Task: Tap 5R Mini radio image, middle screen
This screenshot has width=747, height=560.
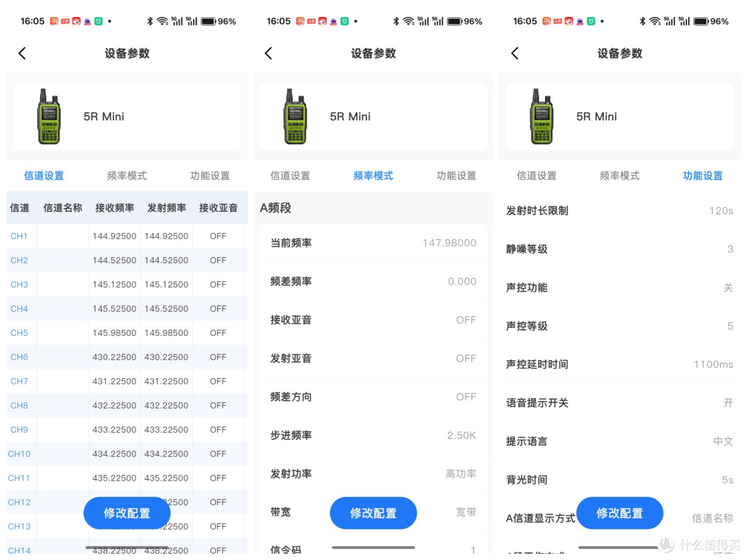Action: 295,116
